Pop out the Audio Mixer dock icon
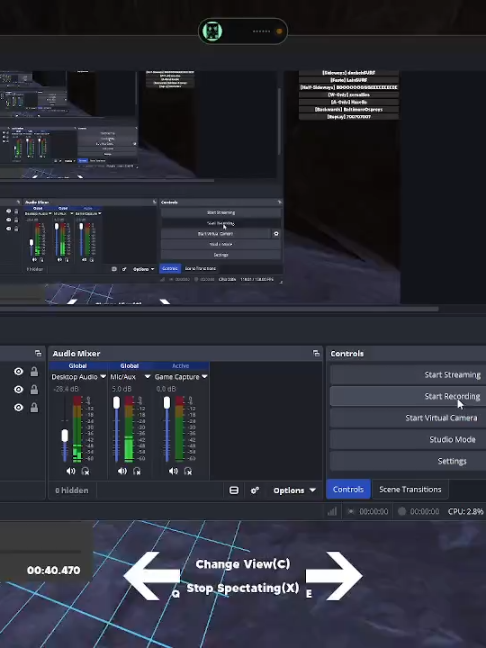Image resolution: width=486 pixels, height=648 pixels. pos(316,353)
